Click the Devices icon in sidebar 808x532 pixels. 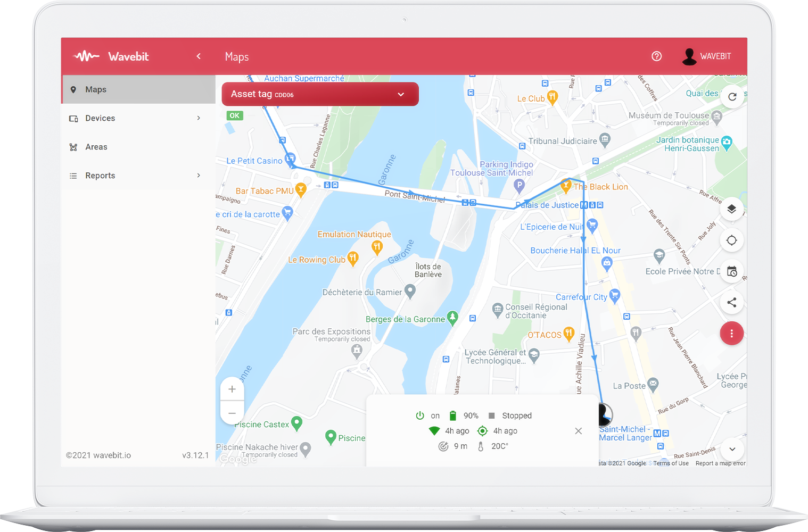coord(73,118)
